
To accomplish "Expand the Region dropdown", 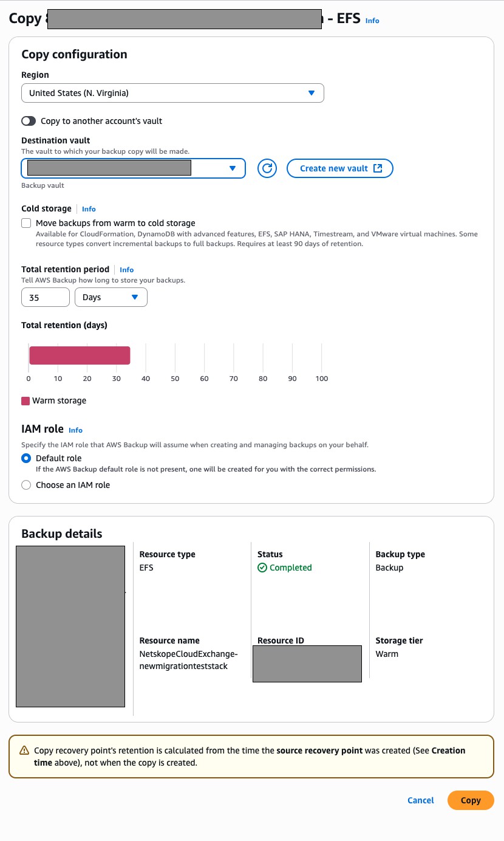I will (172, 93).
